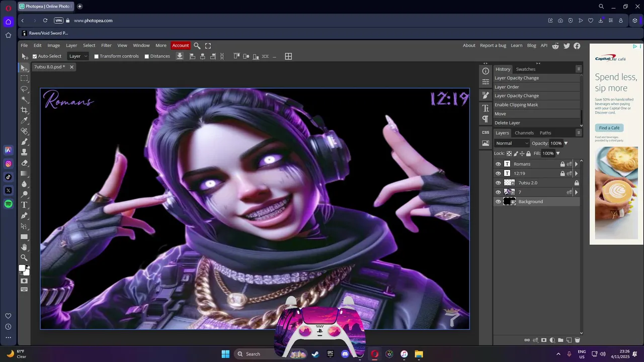Open the File menu
This screenshot has width=644, height=362.
[x=24, y=45]
